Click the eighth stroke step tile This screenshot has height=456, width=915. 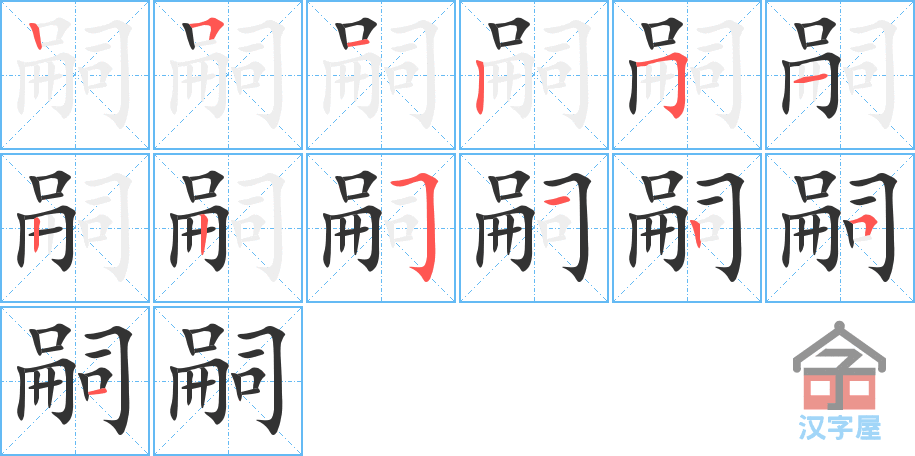(228, 228)
